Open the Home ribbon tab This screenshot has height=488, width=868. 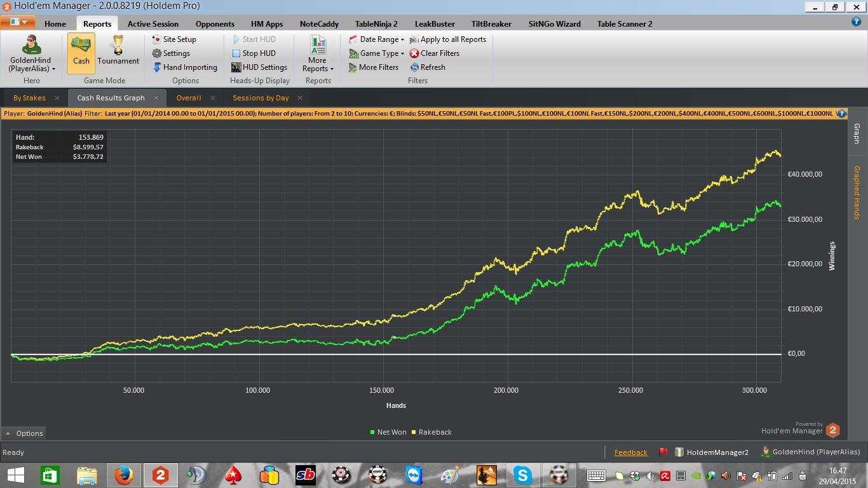pos(55,24)
